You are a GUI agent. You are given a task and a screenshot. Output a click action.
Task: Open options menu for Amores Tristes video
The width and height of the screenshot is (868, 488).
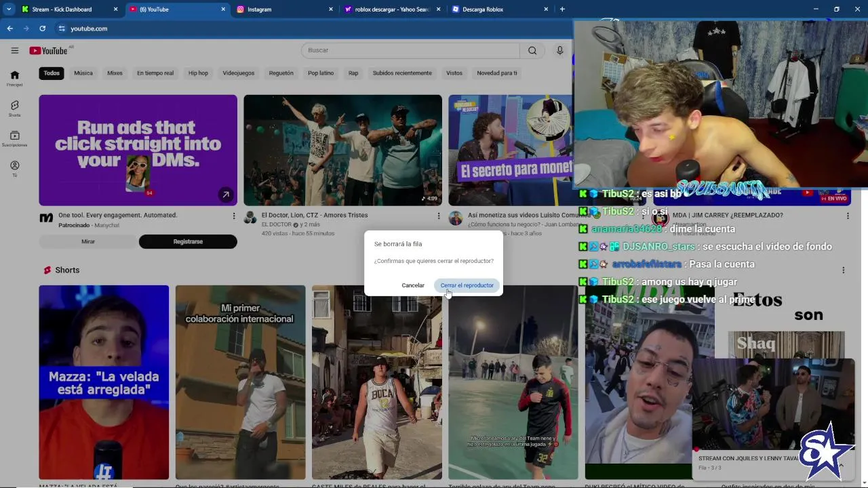click(439, 216)
